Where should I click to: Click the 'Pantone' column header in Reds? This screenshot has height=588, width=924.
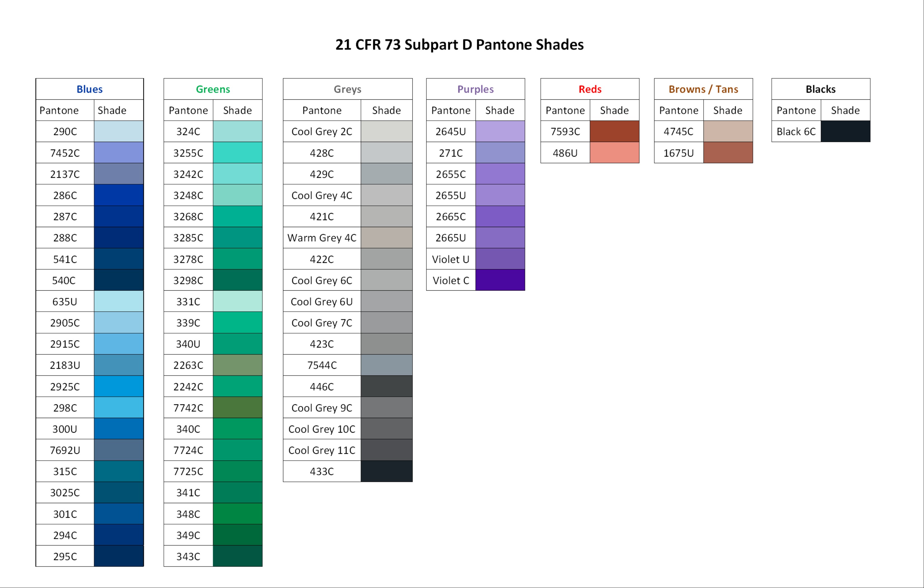coord(565,110)
